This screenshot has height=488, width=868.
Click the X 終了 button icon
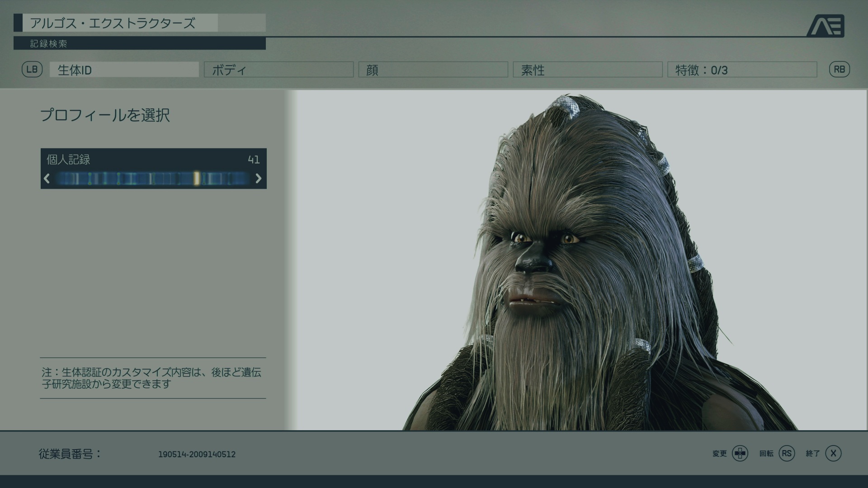tap(833, 453)
